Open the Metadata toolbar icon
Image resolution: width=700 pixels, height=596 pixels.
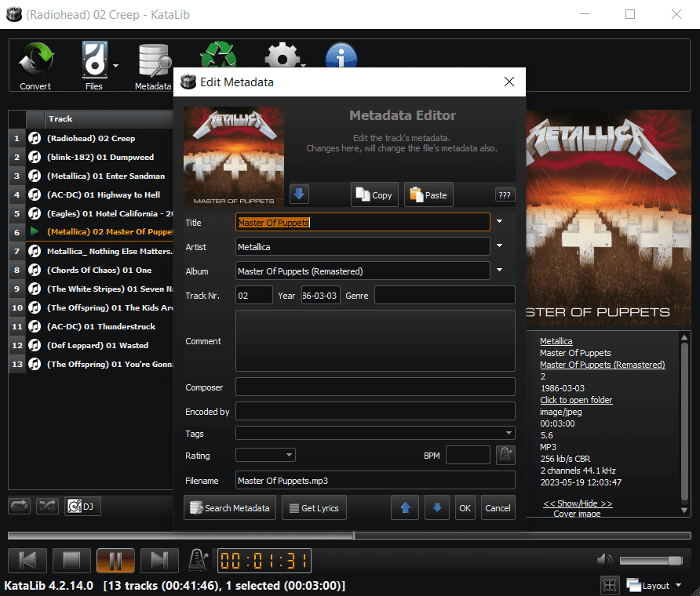tap(154, 66)
